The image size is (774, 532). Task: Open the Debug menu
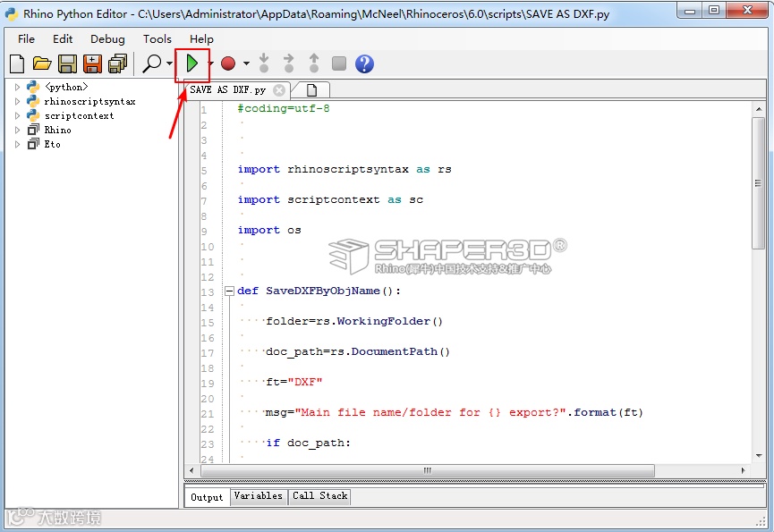click(107, 39)
